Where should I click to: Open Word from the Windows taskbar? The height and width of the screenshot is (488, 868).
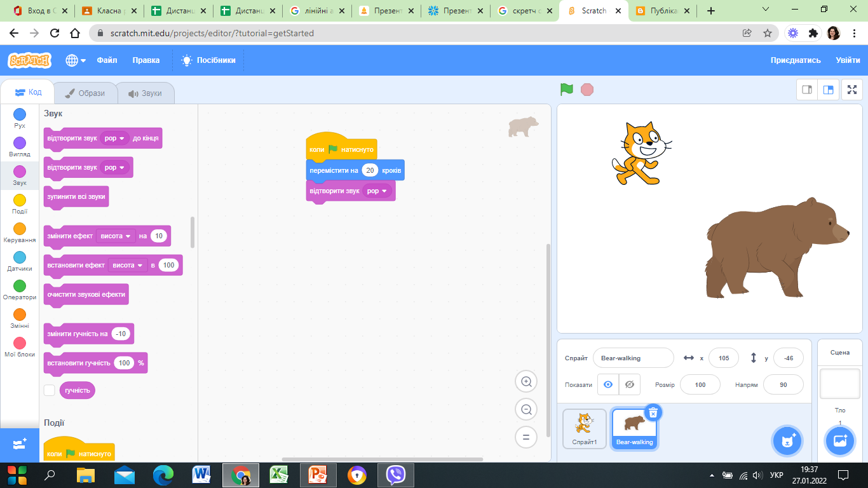pos(201,475)
